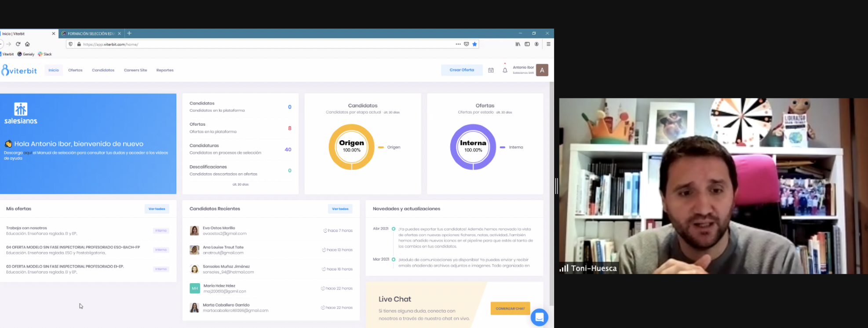Open the Candidatos navigation item
Screen dimensions: 868x328
coord(103,70)
